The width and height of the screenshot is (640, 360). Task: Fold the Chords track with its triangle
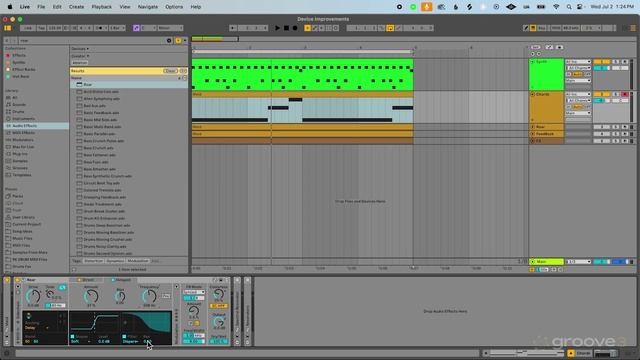[x=532, y=94]
